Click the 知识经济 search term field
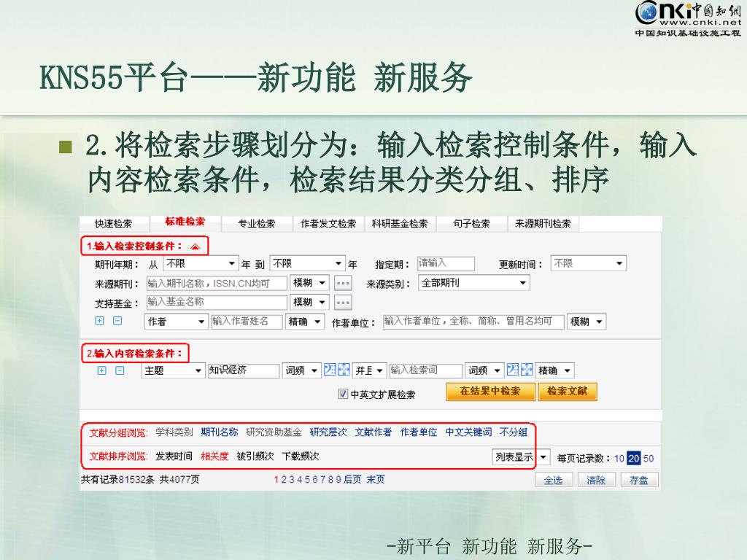 click(x=244, y=370)
